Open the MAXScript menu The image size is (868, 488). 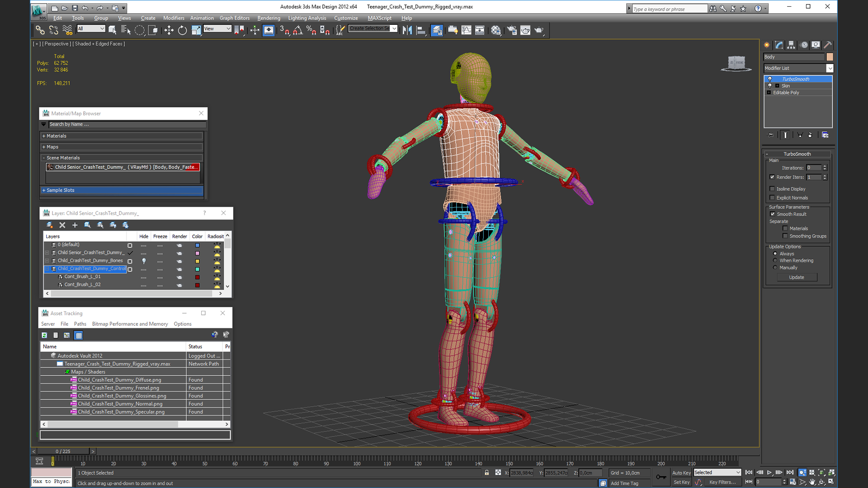(379, 18)
